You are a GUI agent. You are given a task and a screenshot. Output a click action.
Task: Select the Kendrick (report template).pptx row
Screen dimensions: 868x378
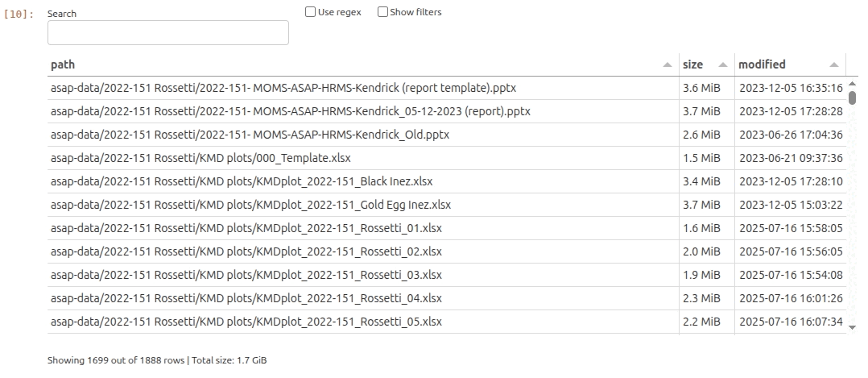click(x=288, y=88)
